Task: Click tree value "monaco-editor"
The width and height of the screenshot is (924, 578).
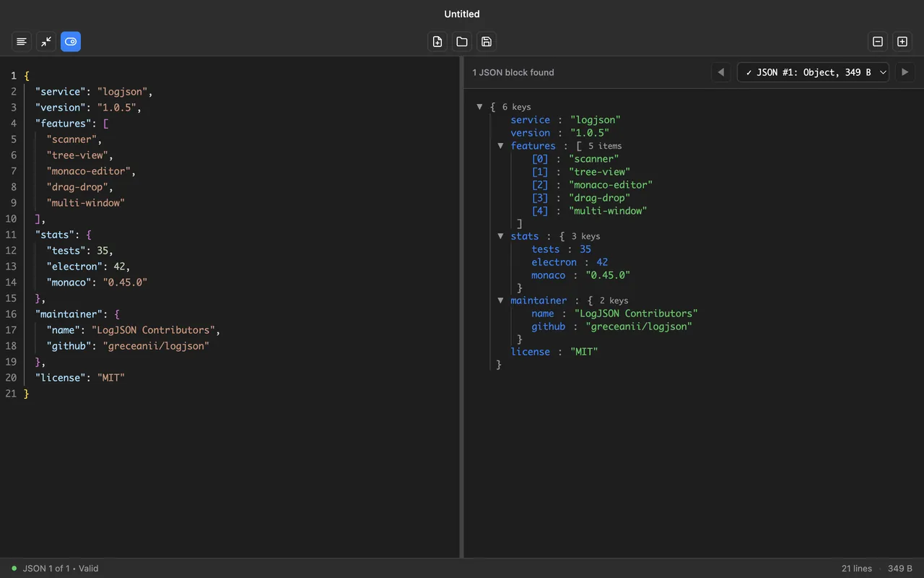Action: pos(611,185)
